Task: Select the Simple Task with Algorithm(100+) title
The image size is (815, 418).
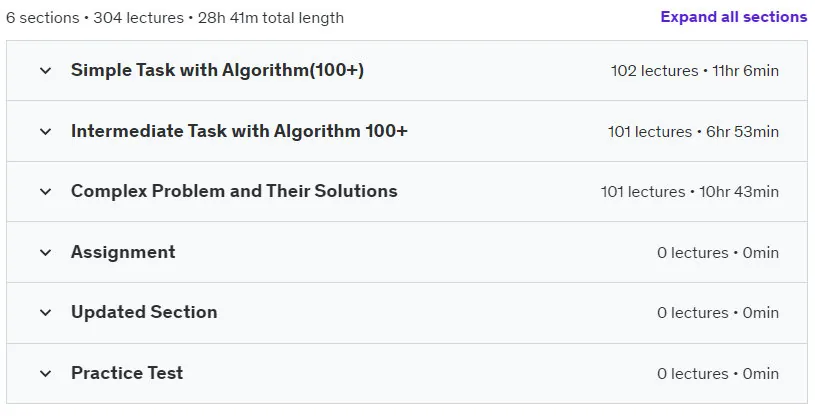Action: [217, 70]
